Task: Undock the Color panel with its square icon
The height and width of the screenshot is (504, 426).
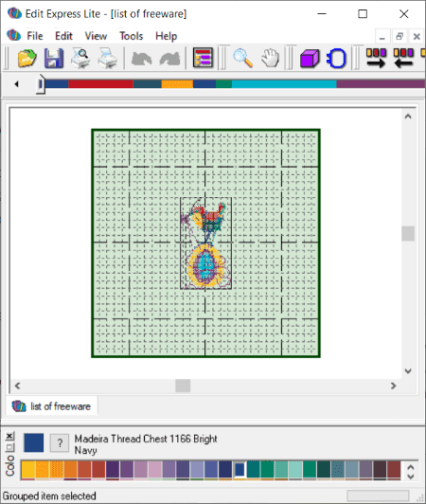Action: point(9,447)
